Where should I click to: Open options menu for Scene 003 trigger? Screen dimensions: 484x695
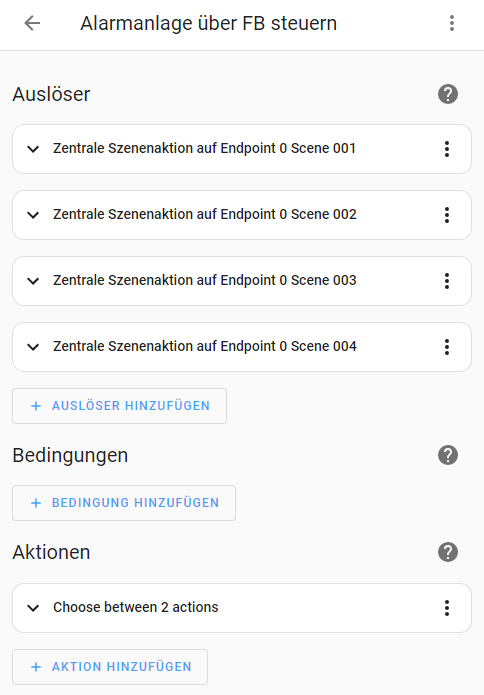coord(447,281)
